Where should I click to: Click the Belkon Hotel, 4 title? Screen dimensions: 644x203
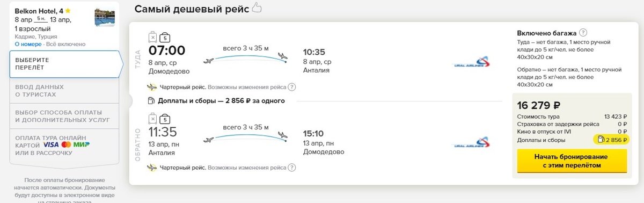43,11
